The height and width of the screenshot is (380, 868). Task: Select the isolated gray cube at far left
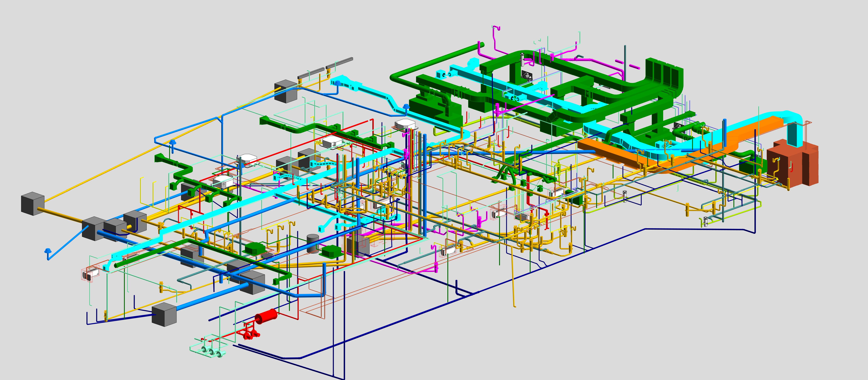tap(33, 204)
